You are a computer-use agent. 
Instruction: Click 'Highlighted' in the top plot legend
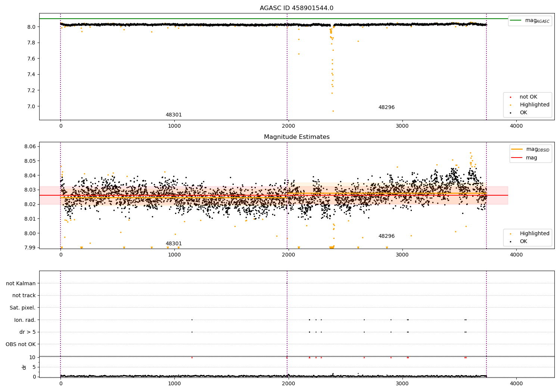pyautogui.click(x=534, y=105)
